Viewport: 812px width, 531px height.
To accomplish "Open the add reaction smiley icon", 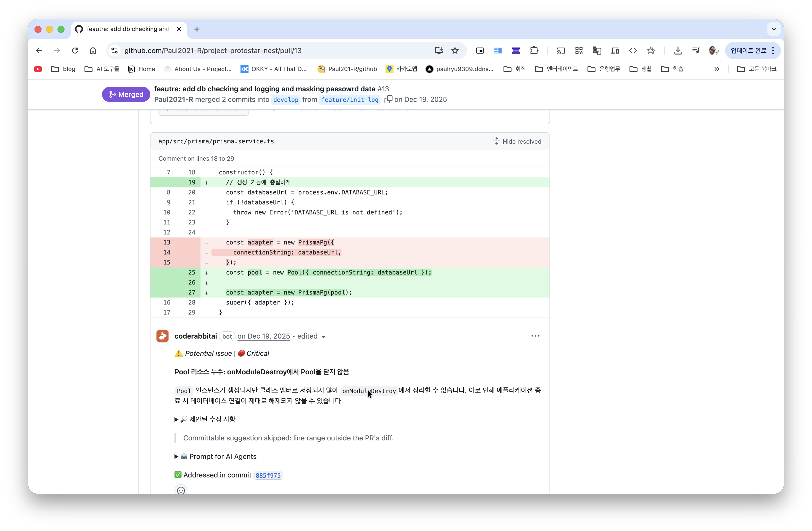I will click(181, 490).
